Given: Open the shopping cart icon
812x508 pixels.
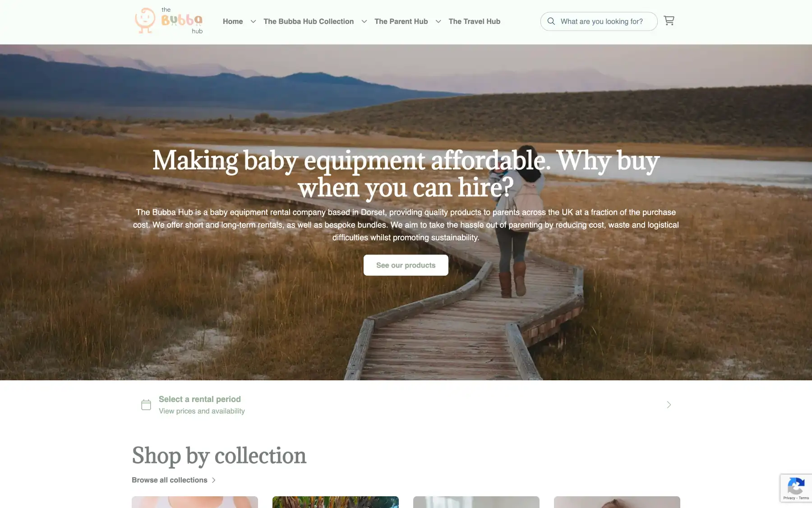Looking at the screenshot, I should tap(669, 21).
